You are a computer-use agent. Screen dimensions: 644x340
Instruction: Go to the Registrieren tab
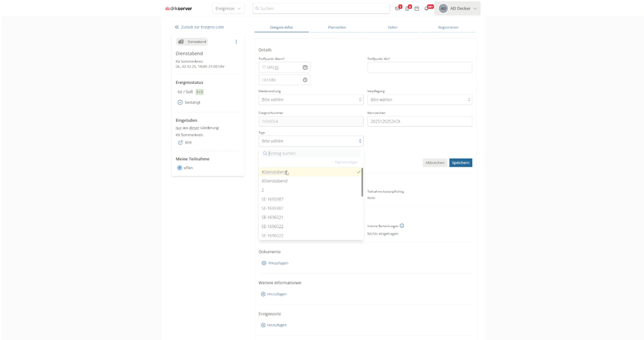[447, 27]
